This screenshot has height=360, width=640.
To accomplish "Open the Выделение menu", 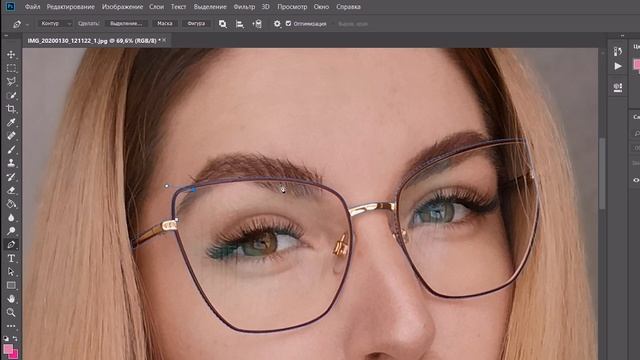I will pyautogui.click(x=210, y=7).
